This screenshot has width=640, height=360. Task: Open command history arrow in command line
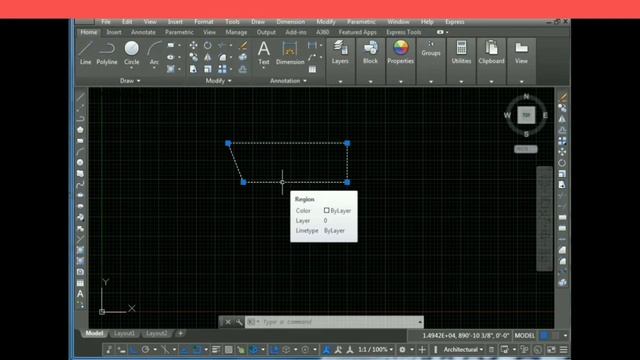[x=420, y=322]
